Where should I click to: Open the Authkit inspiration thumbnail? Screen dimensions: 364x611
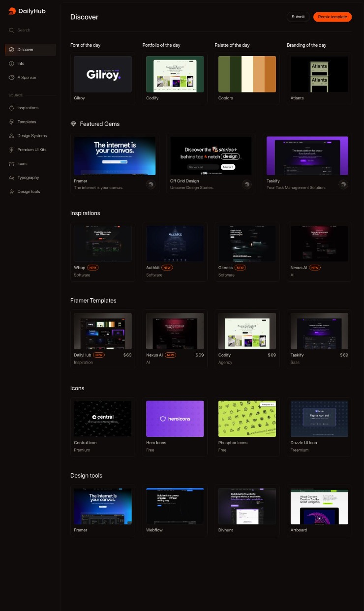click(175, 244)
